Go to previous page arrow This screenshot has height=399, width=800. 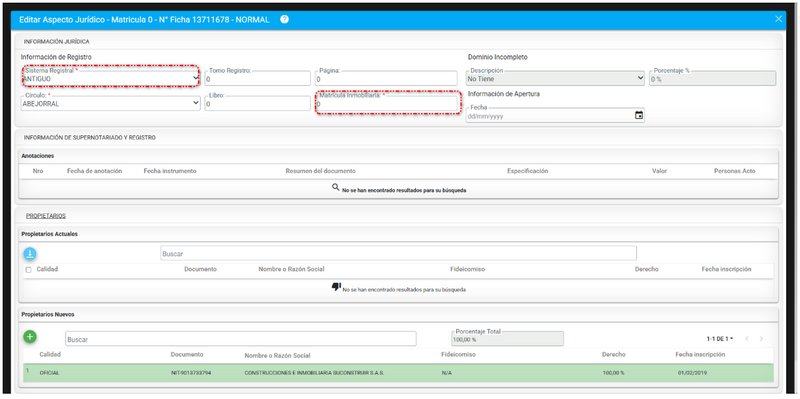coord(746,339)
